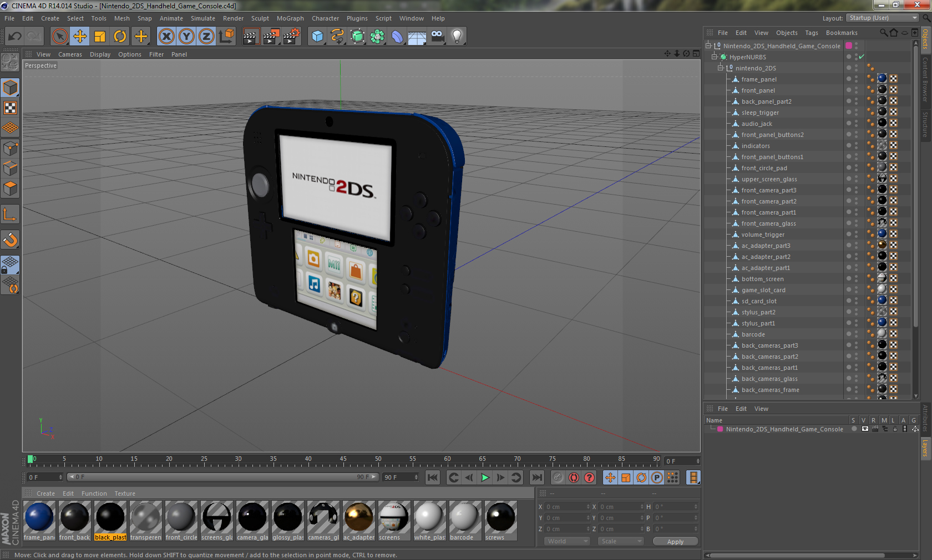Open the MoGraph menu

point(290,18)
